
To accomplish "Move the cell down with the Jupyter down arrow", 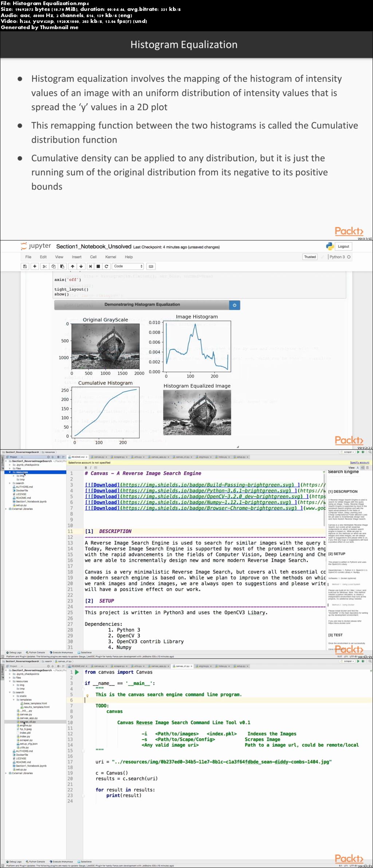I will click(x=81, y=266).
